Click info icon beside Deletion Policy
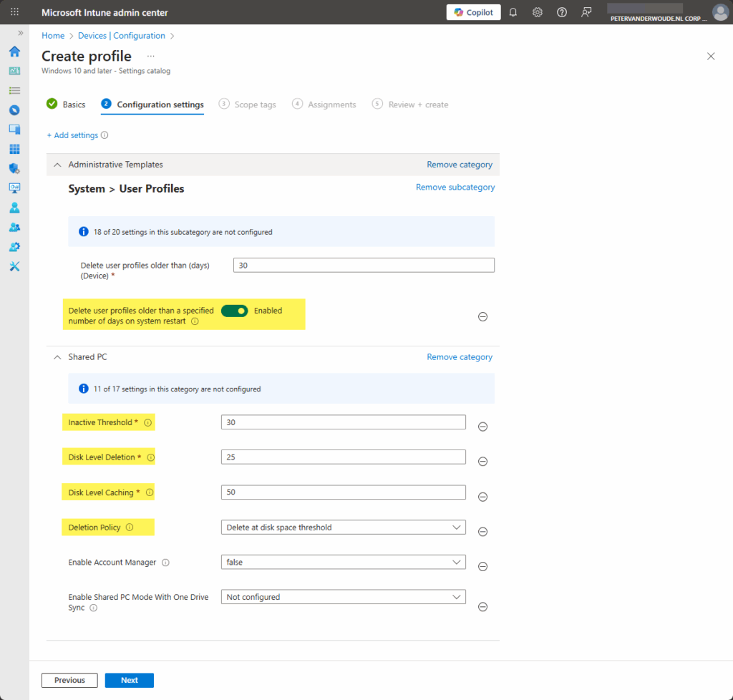The image size is (733, 700). tap(130, 528)
